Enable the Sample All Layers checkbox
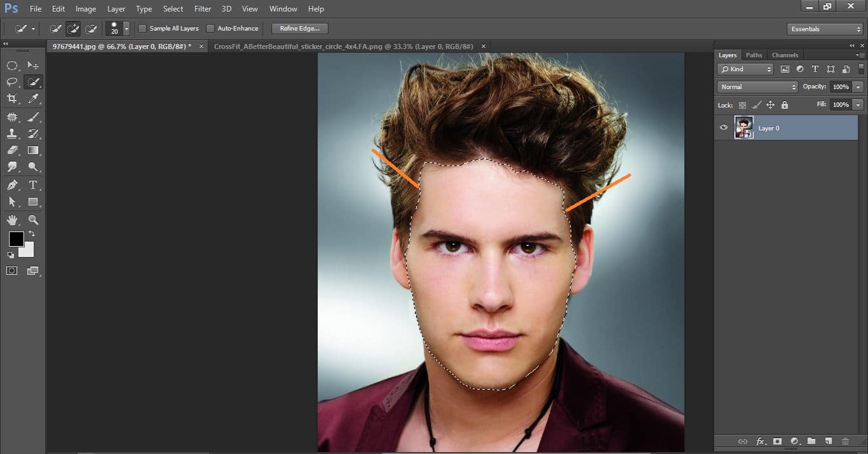This screenshot has height=454, width=868. click(142, 28)
